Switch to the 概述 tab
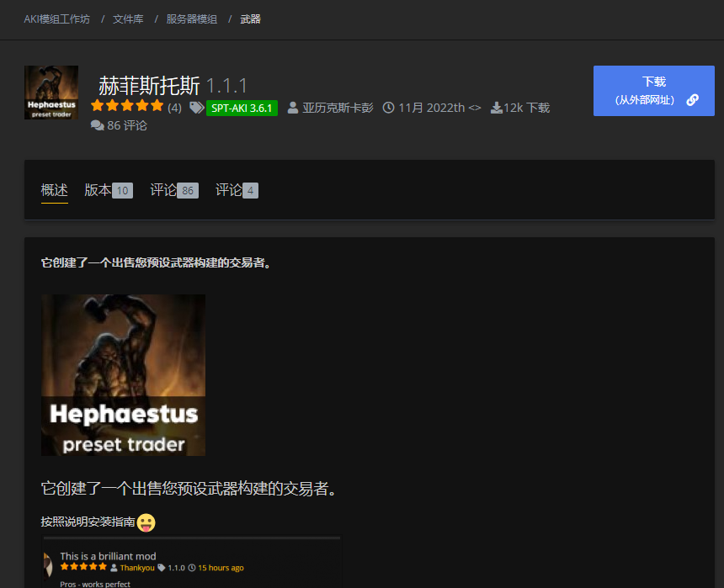This screenshot has width=724, height=588. click(55, 190)
